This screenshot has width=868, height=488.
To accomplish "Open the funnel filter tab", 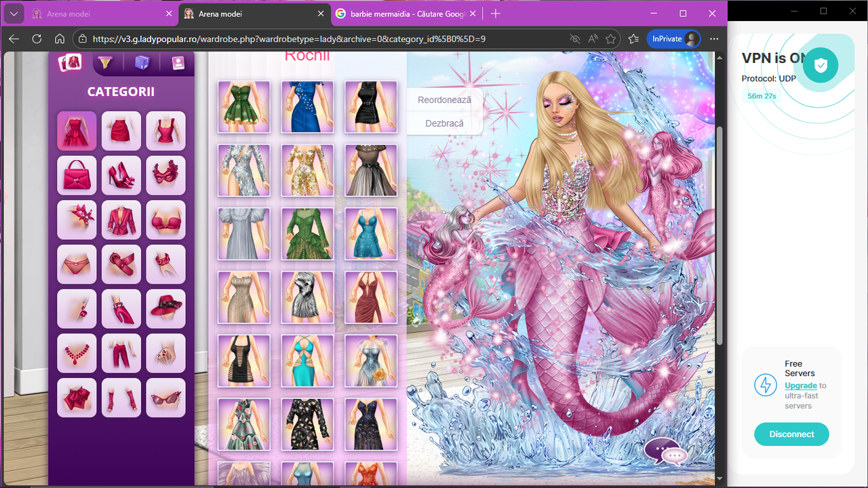I will [x=106, y=63].
